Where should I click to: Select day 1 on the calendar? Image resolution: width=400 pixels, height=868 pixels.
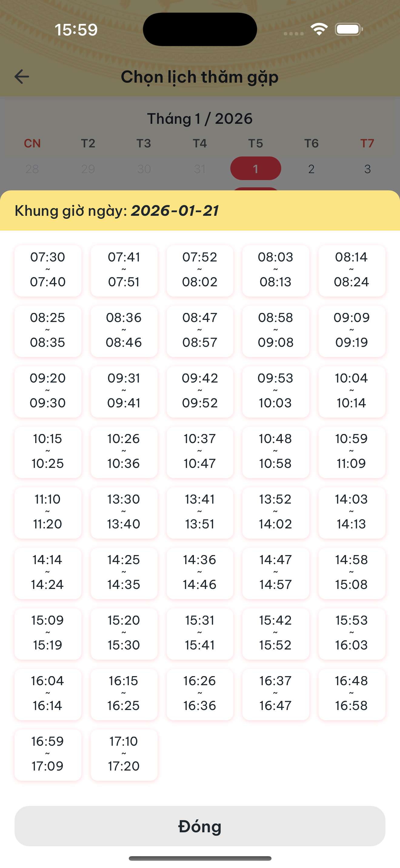[256, 169]
